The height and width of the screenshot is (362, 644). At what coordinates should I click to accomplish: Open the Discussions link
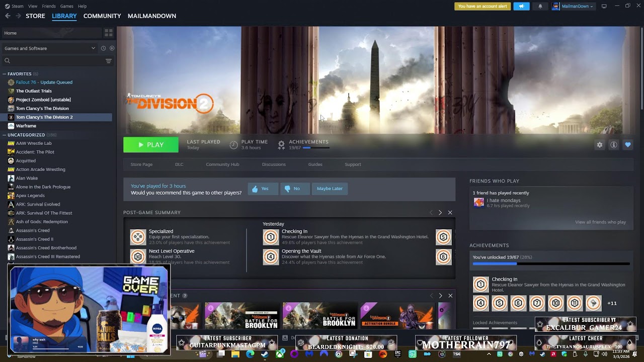tap(274, 164)
